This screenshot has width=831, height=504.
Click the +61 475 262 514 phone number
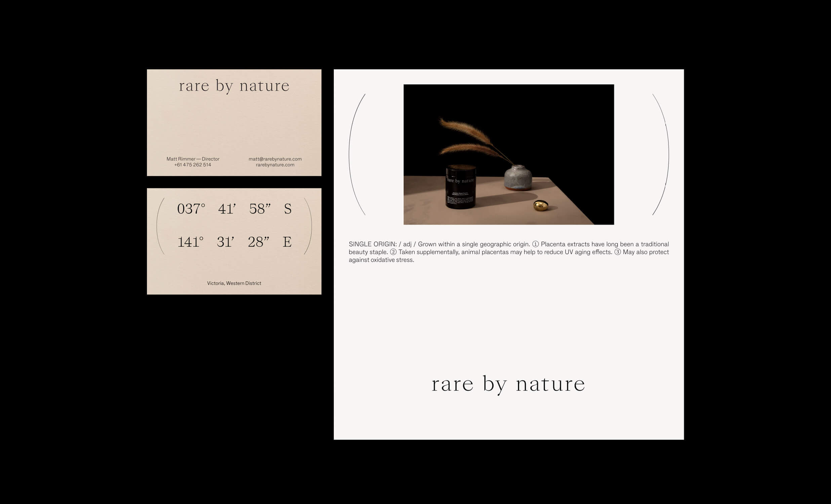[x=193, y=165]
